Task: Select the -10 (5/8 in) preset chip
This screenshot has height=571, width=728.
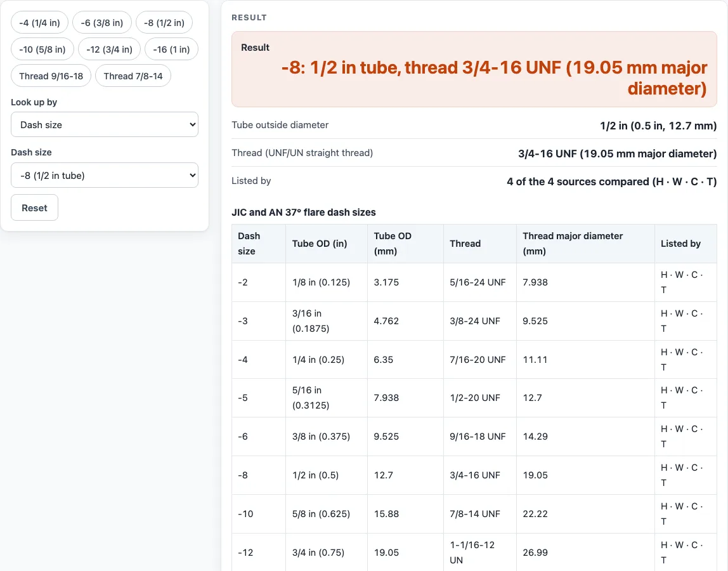Action: click(x=42, y=49)
